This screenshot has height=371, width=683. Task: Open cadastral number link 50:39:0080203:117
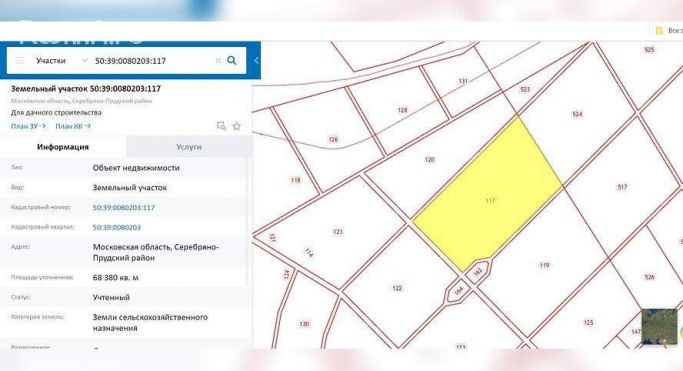tap(124, 208)
